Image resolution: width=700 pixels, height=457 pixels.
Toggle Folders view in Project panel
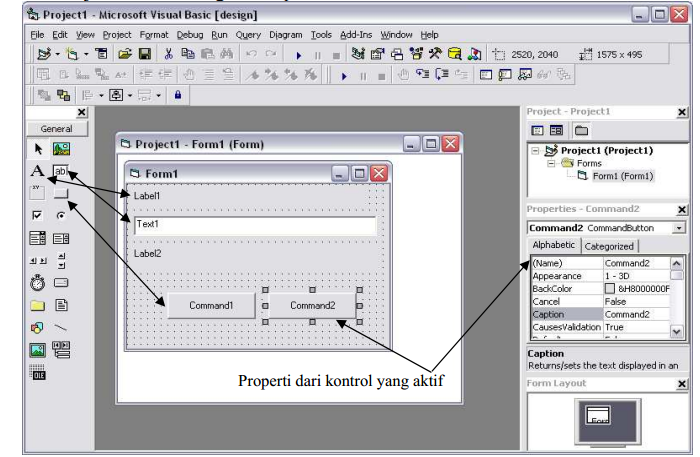[x=581, y=130]
